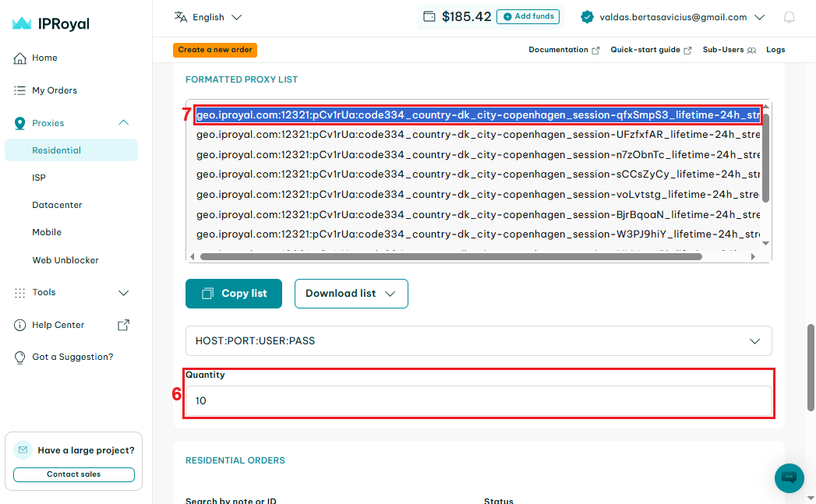Click the language translate icon
This screenshot has width=816, height=504.
(181, 17)
